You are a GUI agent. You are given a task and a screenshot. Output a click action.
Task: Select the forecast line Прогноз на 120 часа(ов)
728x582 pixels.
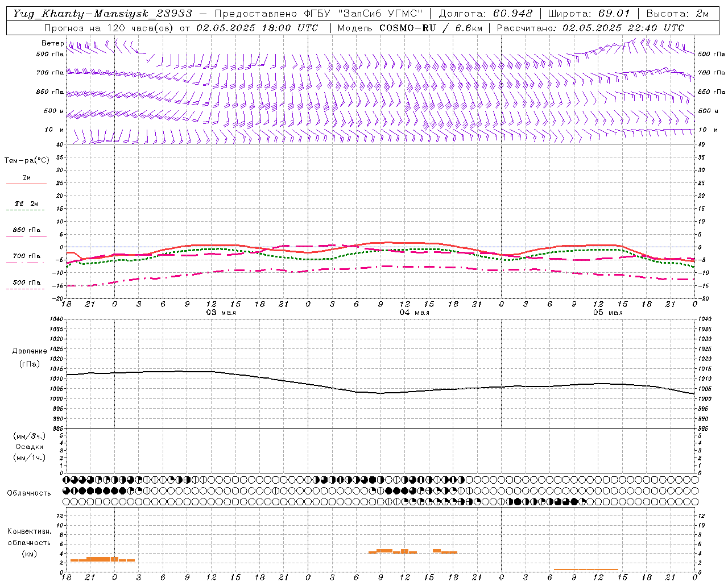click(108, 28)
